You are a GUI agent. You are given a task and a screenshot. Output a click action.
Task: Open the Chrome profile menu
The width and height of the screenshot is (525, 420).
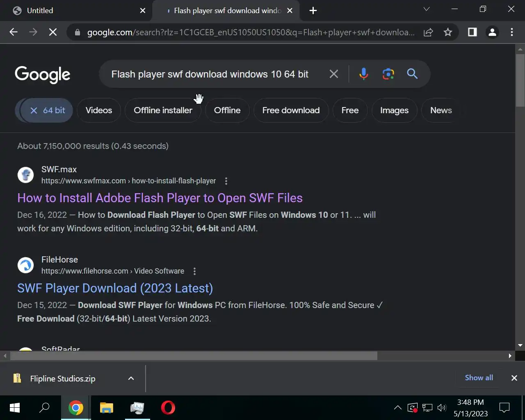(492, 32)
